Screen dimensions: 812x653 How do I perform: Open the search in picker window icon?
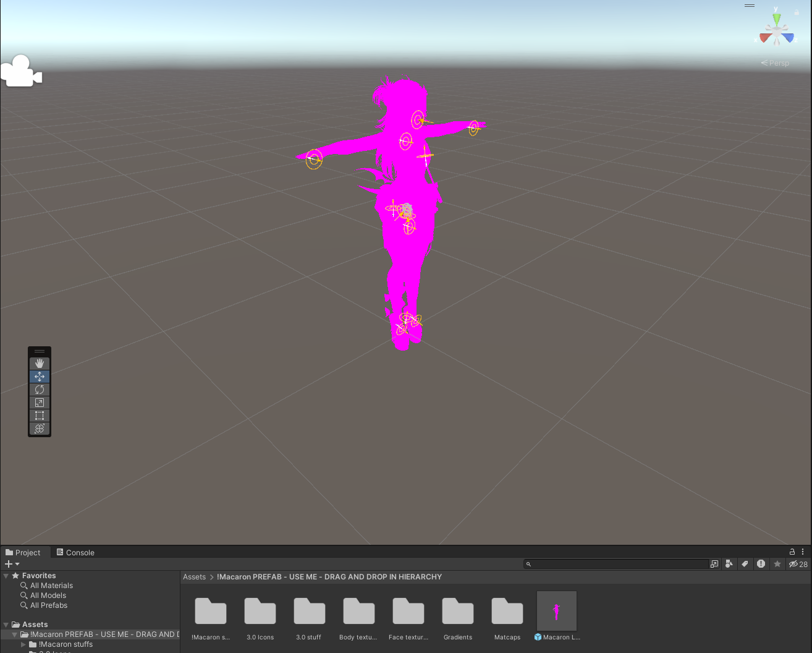point(714,564)
